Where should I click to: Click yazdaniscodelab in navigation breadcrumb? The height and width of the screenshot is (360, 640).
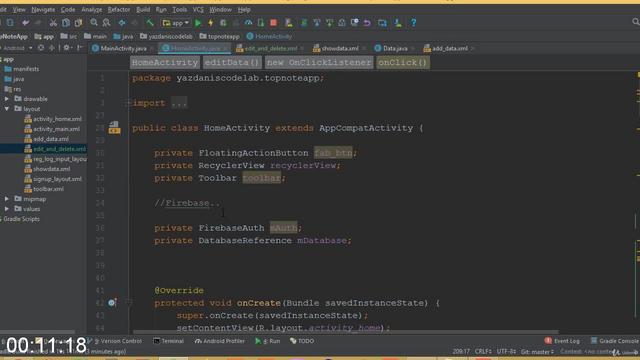coord(166,36)
